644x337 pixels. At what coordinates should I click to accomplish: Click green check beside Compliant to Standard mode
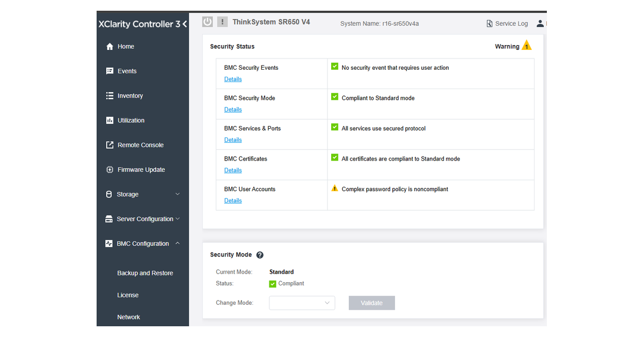pyautogui.click(x=334, y=97)
